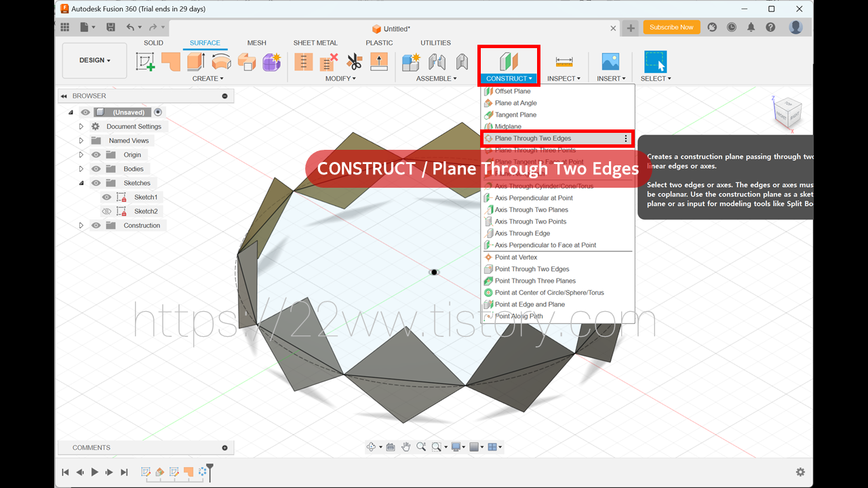Select the Patch surface tool icon
Image resolution: width=868 pixels, height=488 pixels.
171,62
